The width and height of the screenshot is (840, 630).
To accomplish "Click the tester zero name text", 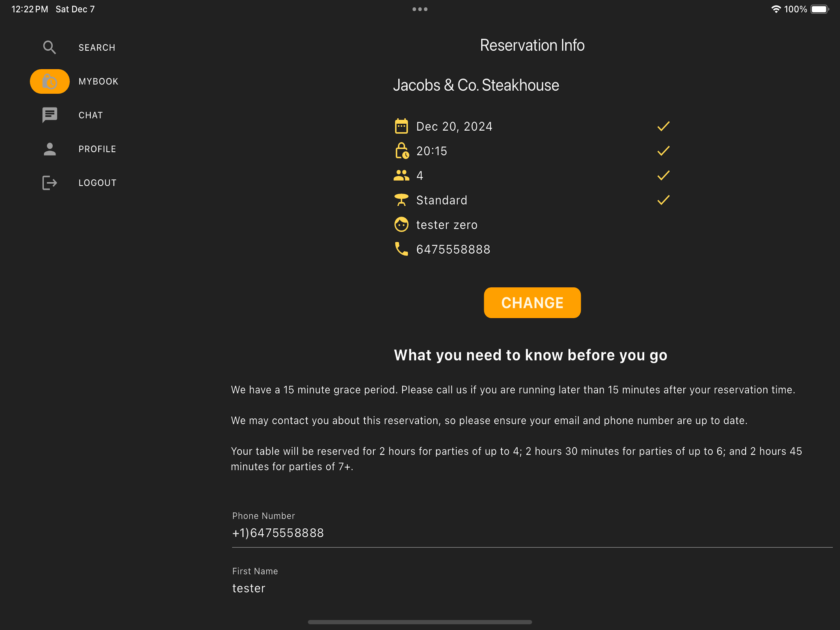I will pos(447,225).
